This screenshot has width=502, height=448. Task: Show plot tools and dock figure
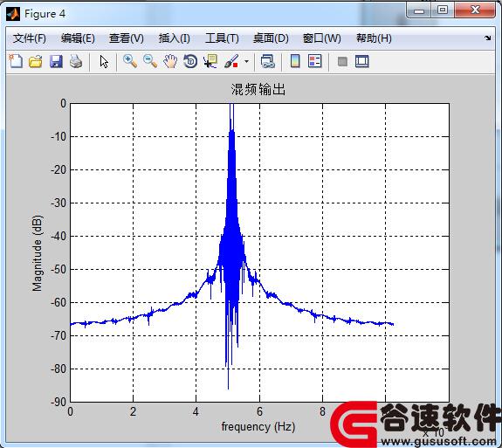click(x=361, y=61)
